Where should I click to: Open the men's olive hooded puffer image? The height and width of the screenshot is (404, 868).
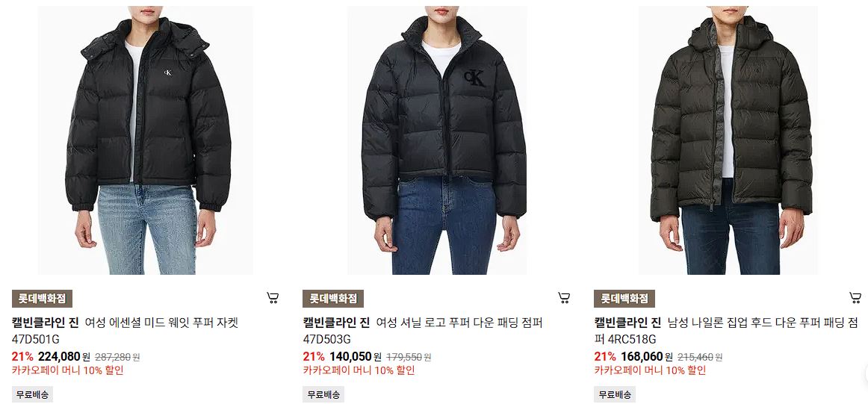(x=728, y=140)
